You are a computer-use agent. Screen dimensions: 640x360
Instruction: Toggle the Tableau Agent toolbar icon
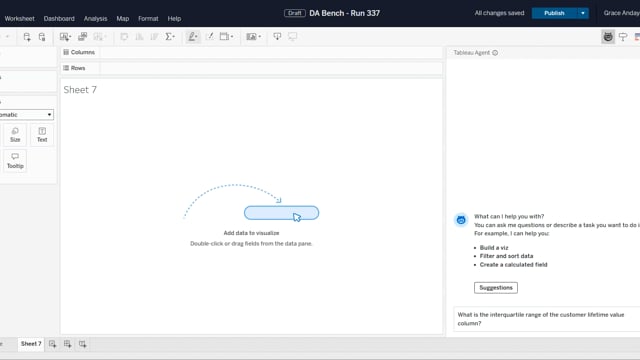click(x=608, y=37)
